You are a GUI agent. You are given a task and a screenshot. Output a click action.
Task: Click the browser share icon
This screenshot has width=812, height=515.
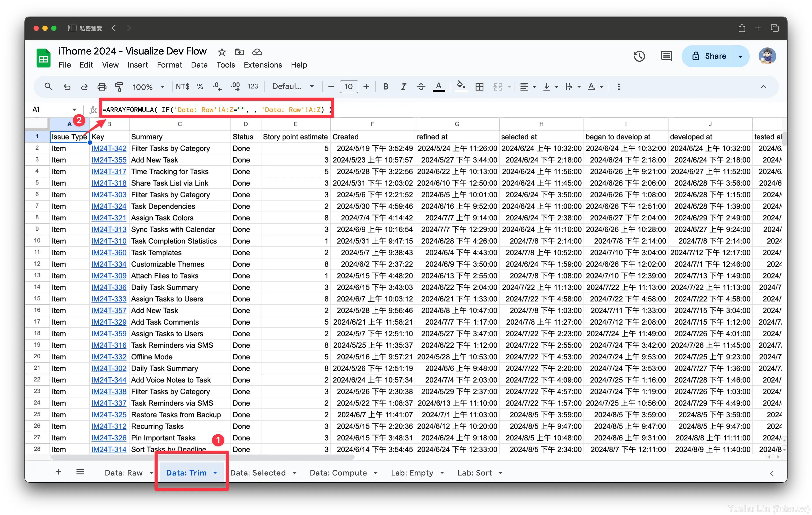(x=742, y=28)
